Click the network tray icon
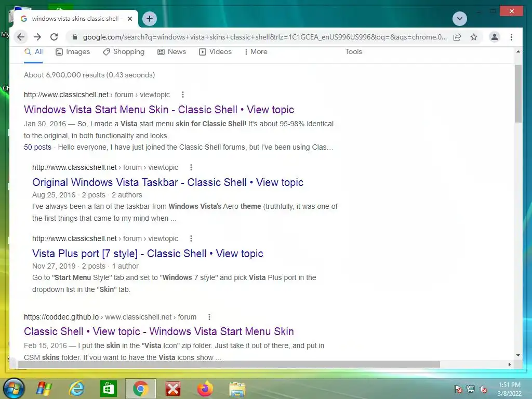This screenshot has width=532, height=399. [x=471, y=389]
